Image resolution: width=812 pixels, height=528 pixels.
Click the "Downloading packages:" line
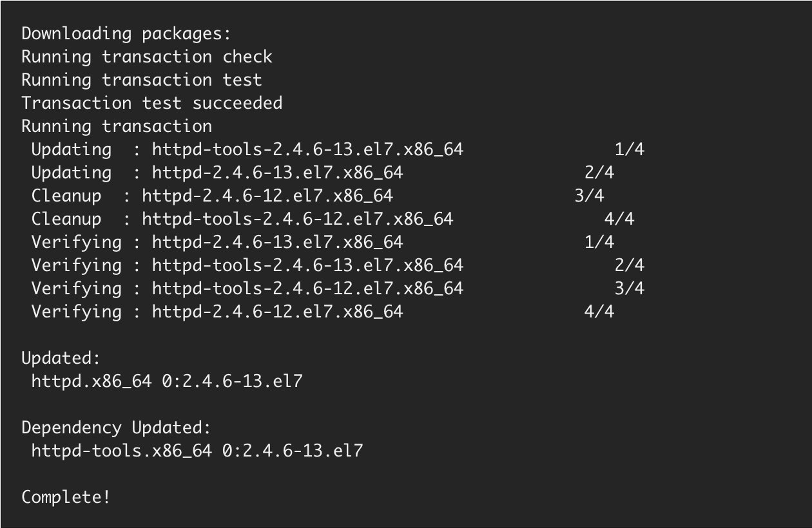126,33
